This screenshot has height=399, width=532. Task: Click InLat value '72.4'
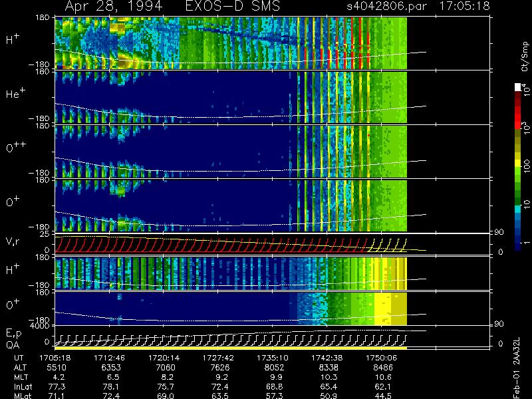coord(220,387)
